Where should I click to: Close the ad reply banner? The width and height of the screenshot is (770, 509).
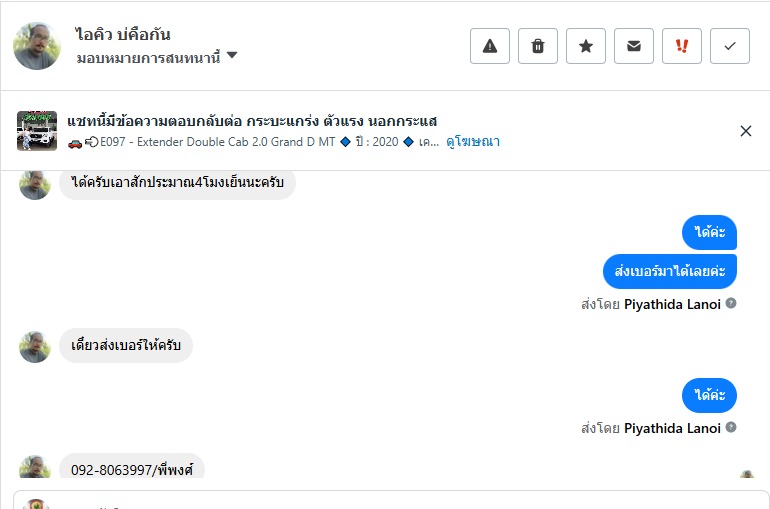(x=746, y=131)
